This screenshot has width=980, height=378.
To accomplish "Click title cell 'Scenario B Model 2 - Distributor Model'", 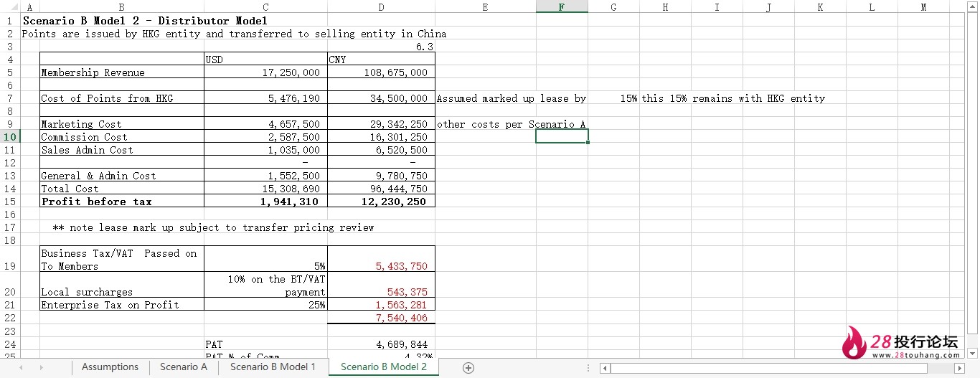I will pos(145,21).
